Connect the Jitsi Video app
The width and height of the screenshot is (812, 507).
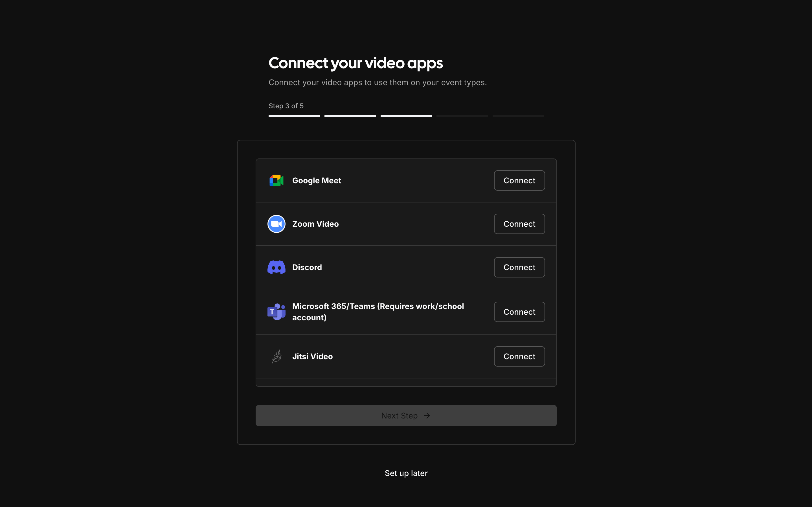coord(519,356)
